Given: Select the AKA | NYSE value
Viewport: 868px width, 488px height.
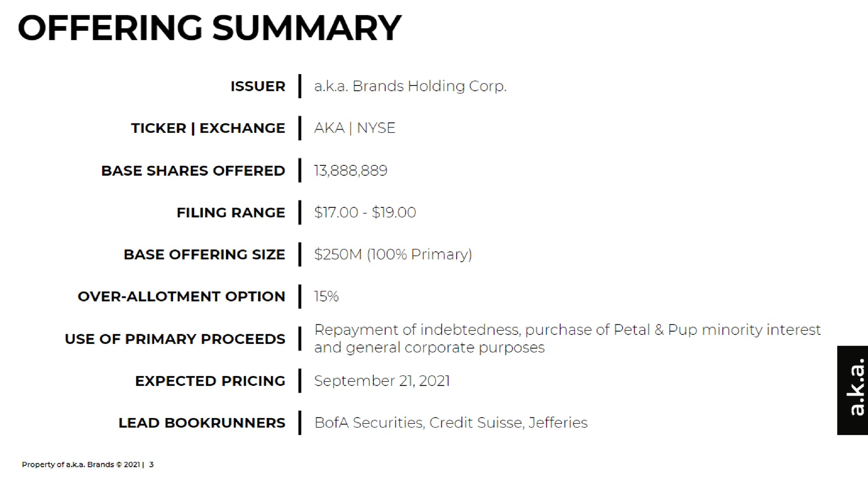Looking at the screenshot, I should [355, 128].
